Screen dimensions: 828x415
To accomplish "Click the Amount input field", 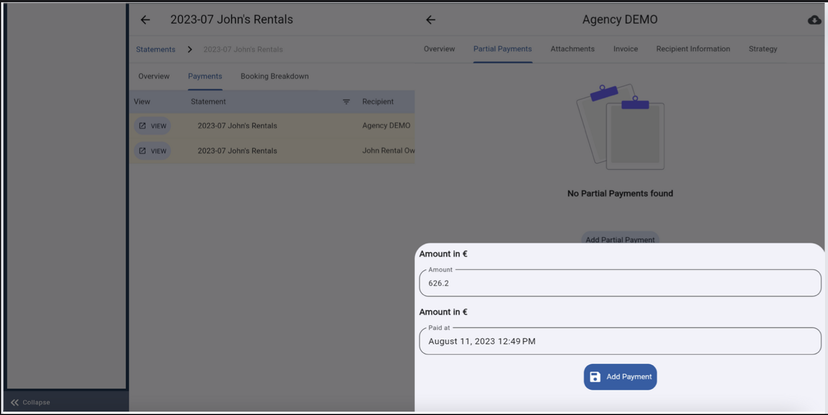I will click(620, 283).
